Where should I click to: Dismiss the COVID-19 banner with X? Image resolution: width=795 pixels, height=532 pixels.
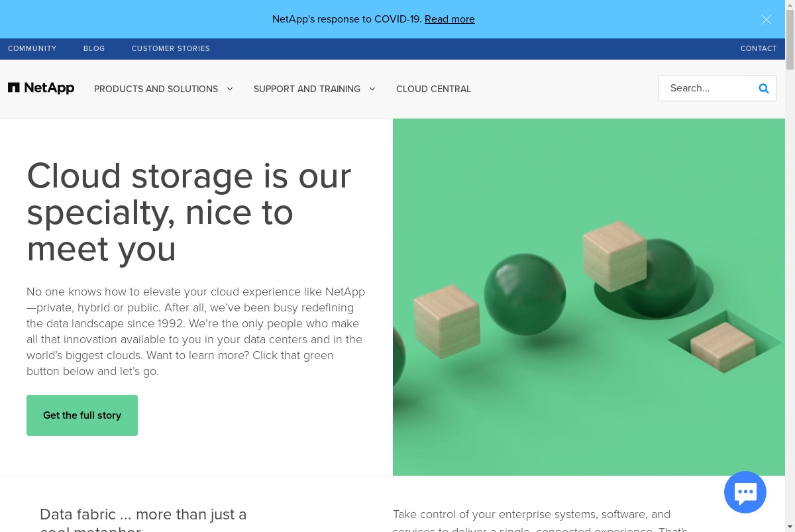coord(767,19)
